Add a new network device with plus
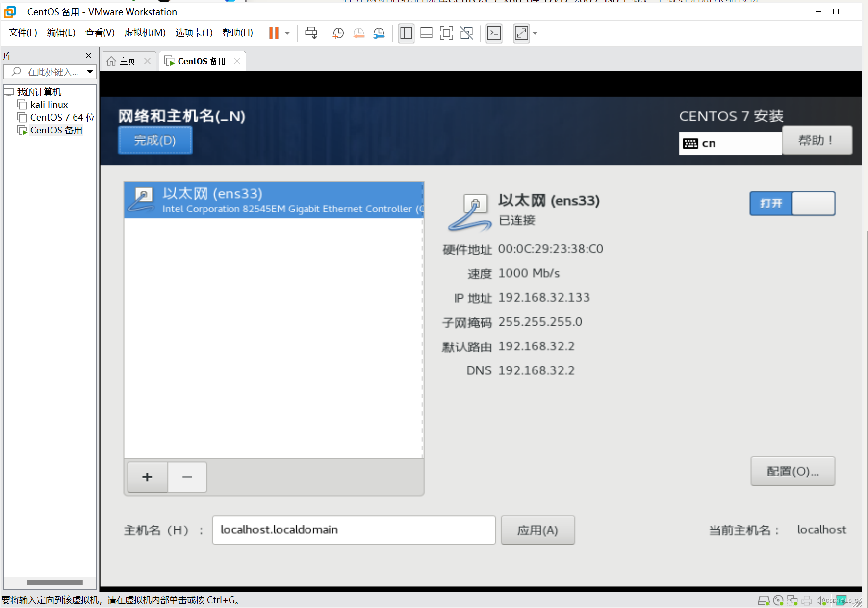Screen dimensions: 868x608 [x=147, y=477]
